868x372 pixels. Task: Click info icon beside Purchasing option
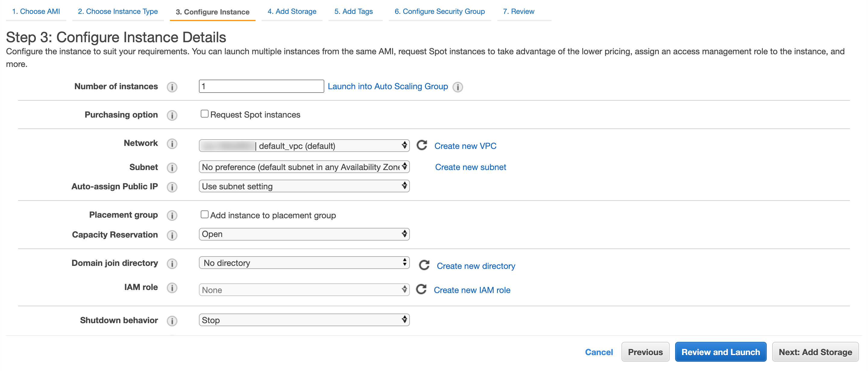172,115
